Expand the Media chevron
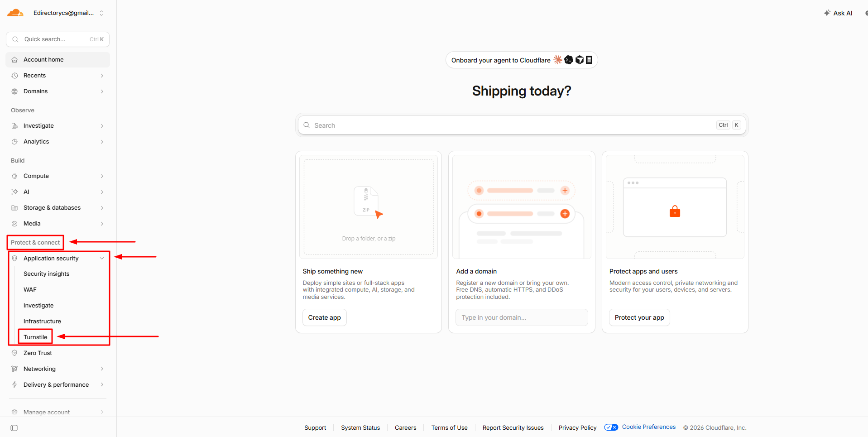The image size is (868, 437). click(x=102, y=224)
